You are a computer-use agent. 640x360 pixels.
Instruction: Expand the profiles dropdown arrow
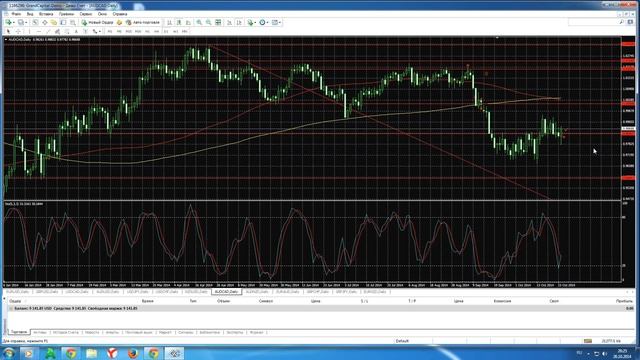pyautogui.click(x=26, y=22)
